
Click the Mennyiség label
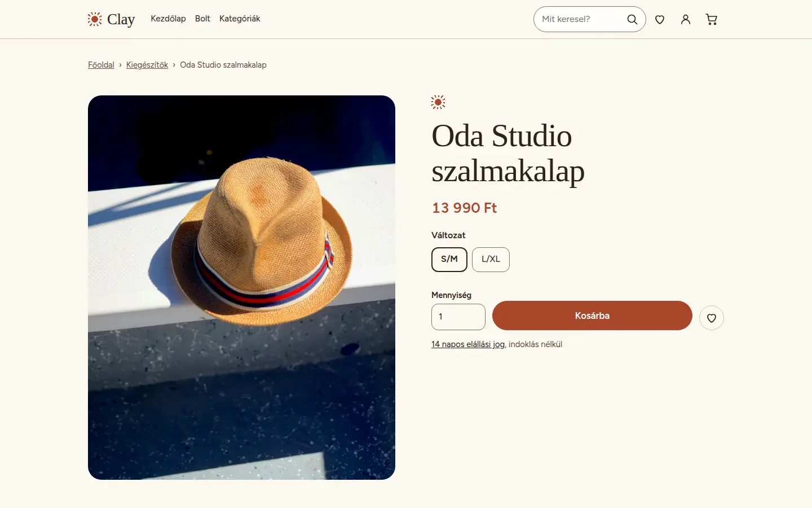point(451,295)
